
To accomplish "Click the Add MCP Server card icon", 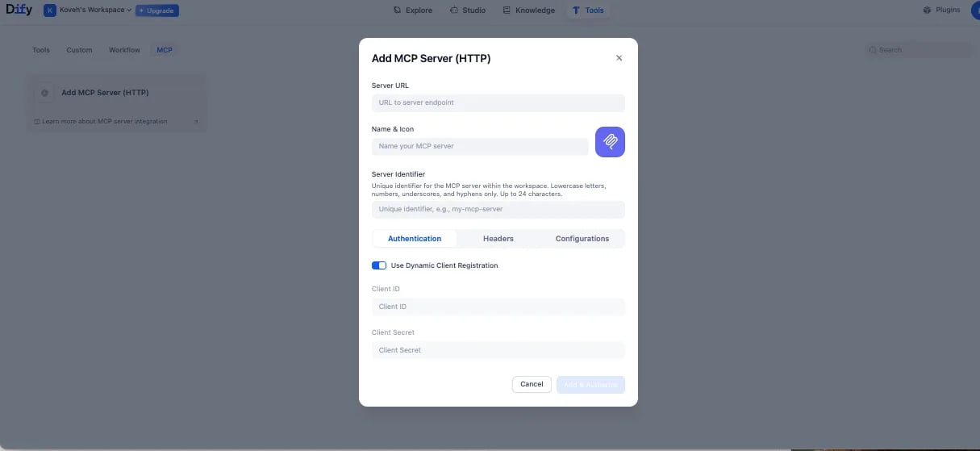I will 44,93.
